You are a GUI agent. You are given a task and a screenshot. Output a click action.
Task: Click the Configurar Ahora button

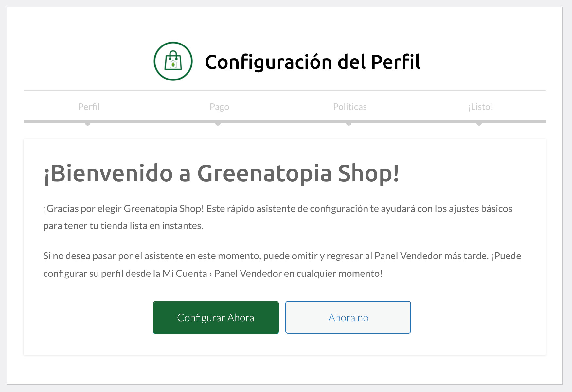click(x=216, y=318)
